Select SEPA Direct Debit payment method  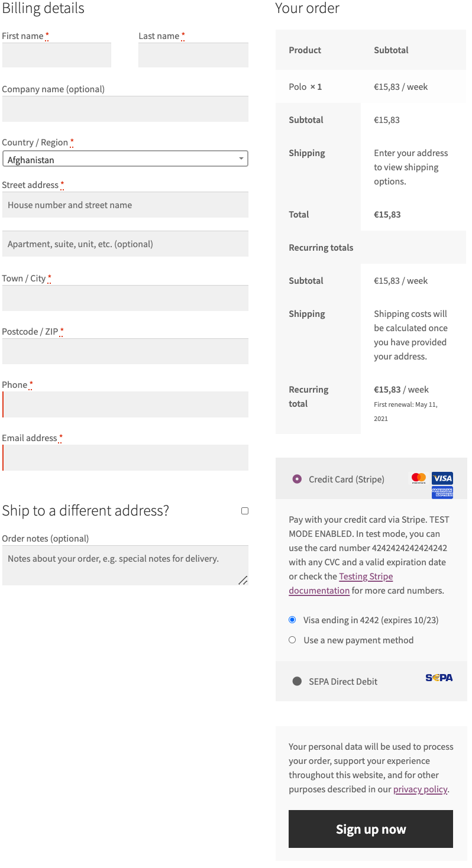(344, 681)
